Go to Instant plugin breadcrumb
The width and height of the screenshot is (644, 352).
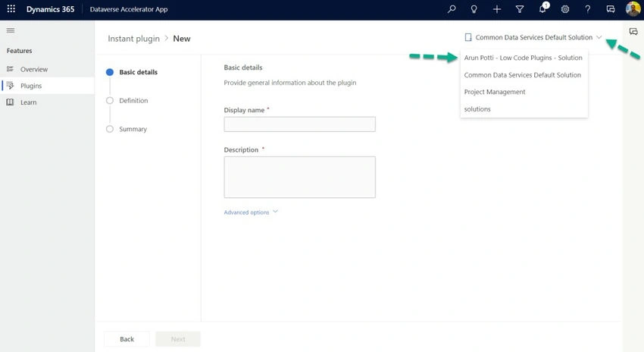(133, 38)
